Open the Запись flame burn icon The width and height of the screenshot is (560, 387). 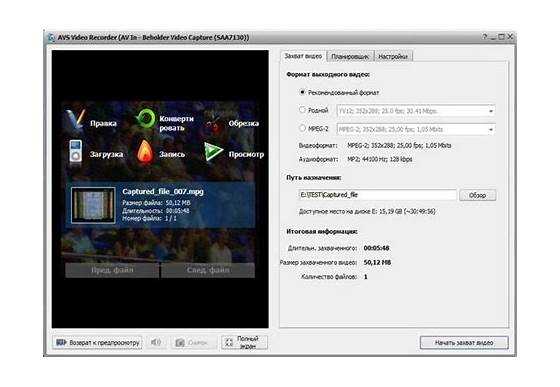click(x=145, y=152)
